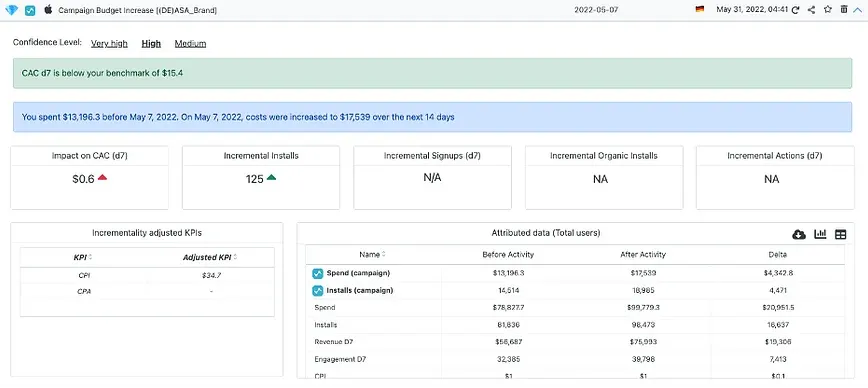Download attributed data via cloud icon
This screenshot has height=388, width=868.
coord(799,235)
